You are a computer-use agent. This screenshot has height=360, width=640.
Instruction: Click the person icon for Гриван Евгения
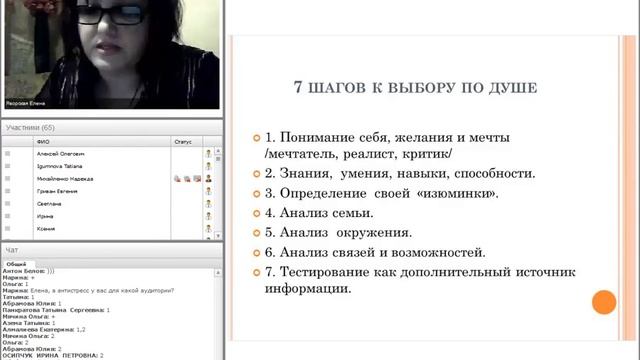[209, 191]
